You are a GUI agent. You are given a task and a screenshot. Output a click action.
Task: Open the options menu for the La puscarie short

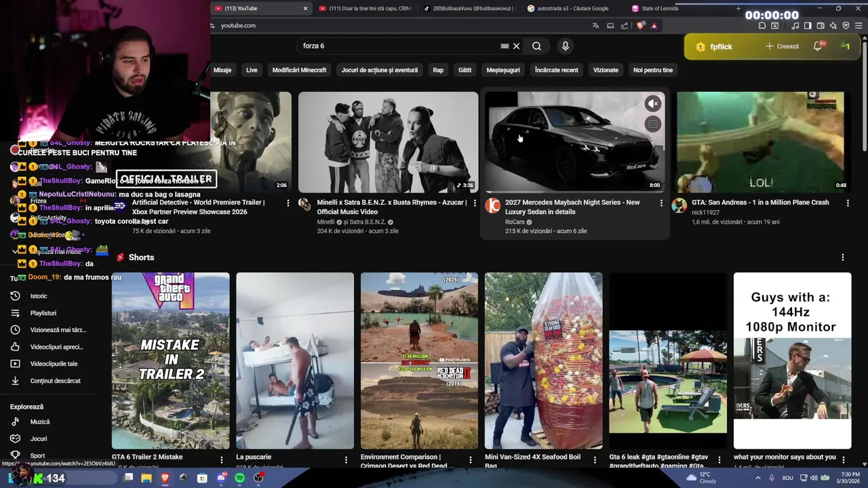click(346, 460)
